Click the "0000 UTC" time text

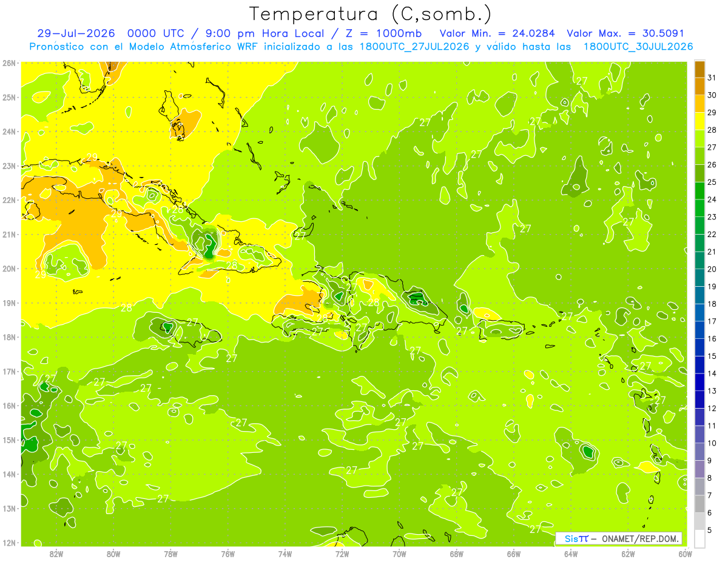click(157, 33)
